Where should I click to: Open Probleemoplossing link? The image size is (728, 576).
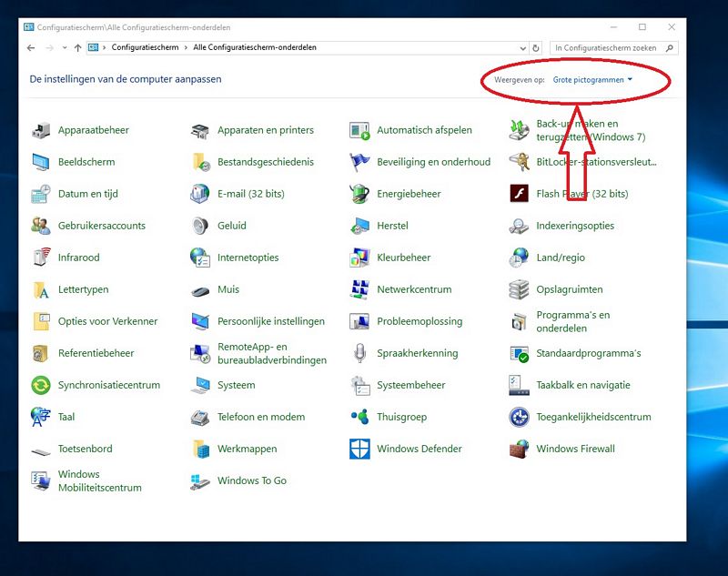point(420,321)
